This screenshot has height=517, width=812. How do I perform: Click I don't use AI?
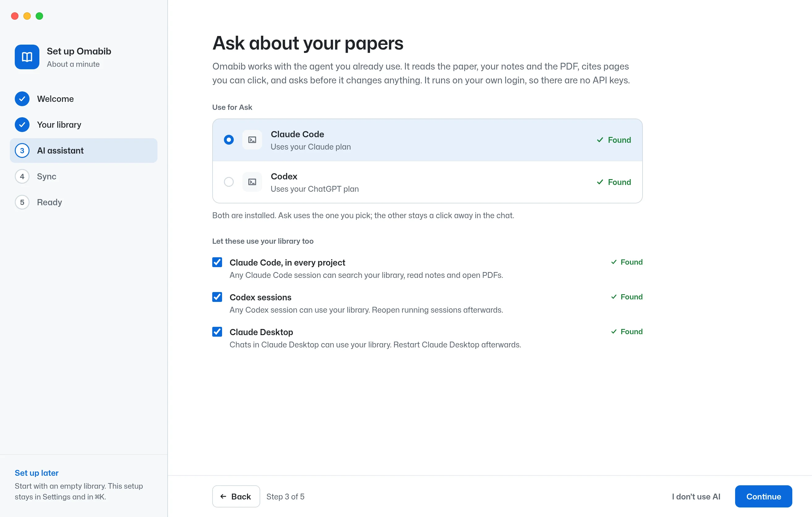click(696, 496)
